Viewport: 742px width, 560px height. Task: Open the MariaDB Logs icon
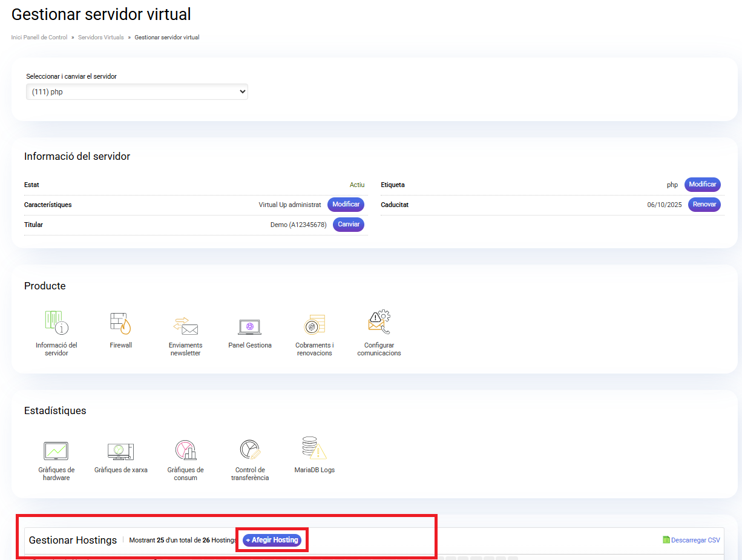click(x=314, y=449)
